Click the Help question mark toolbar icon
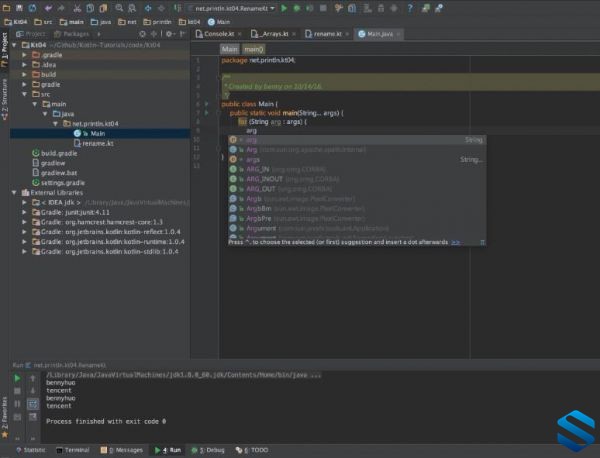The width and height of the screenshot is (600, 458). click(x=410, y=8)
